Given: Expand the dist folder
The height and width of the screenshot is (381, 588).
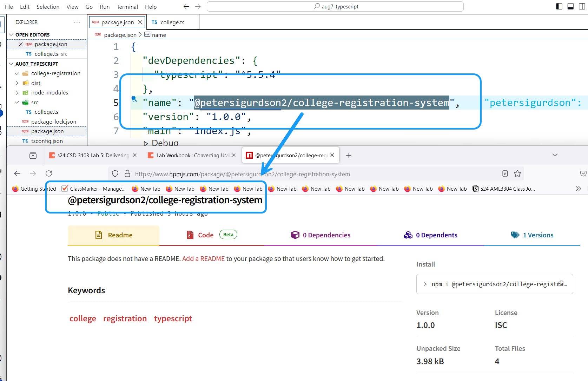Looking at the screenshot, I should [x=17, y=83].
